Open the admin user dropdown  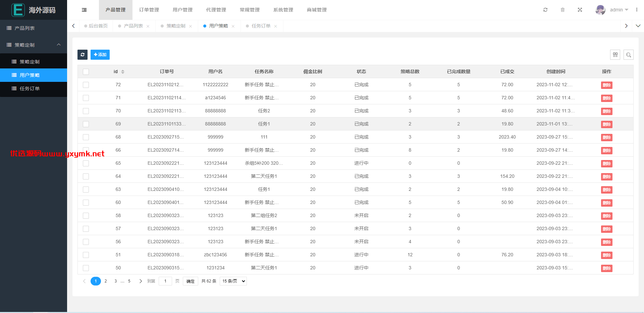619,10
